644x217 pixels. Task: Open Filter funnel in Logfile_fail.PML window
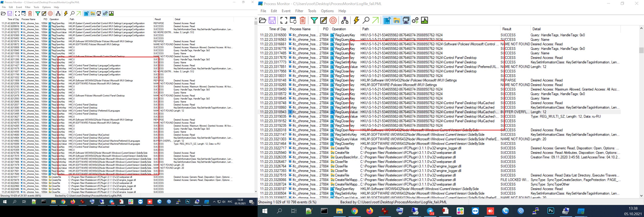point(314,20)
